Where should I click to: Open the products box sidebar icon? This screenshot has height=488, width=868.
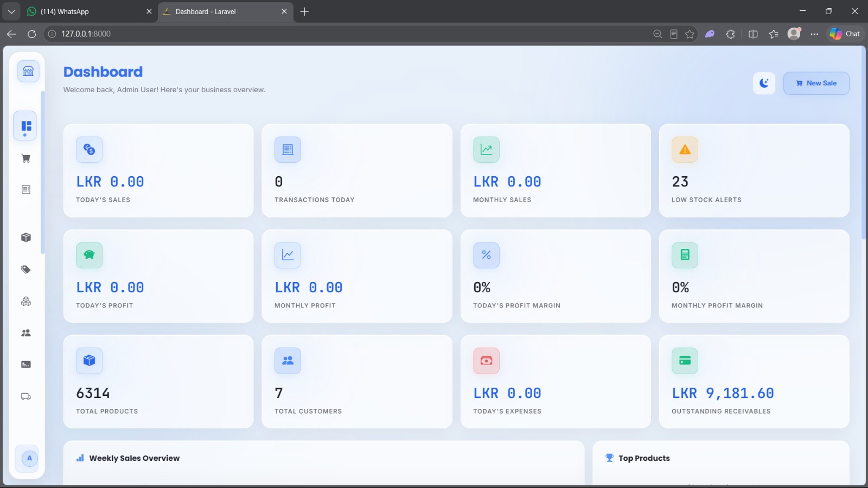pyautogui.click(x=25, y=237)
